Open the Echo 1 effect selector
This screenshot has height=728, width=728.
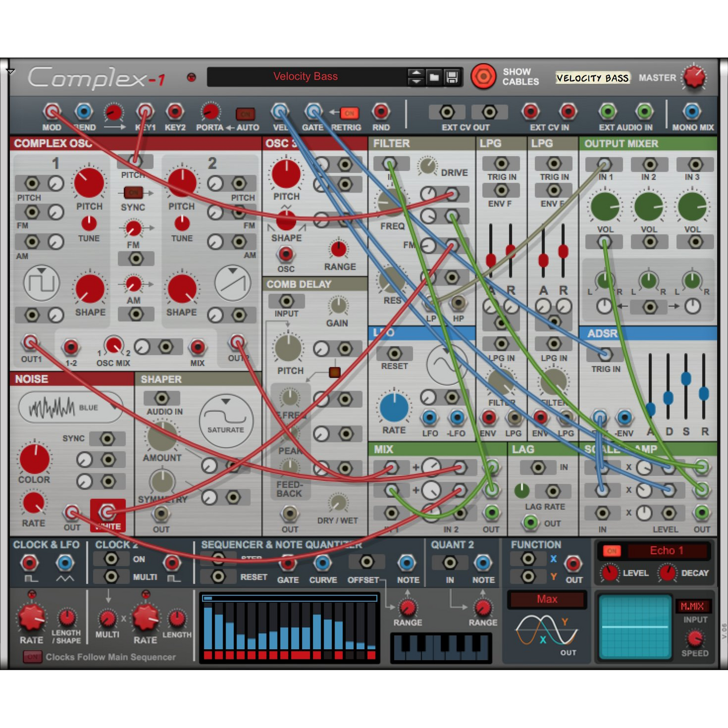pyautogui.click(x=666, y=551)
